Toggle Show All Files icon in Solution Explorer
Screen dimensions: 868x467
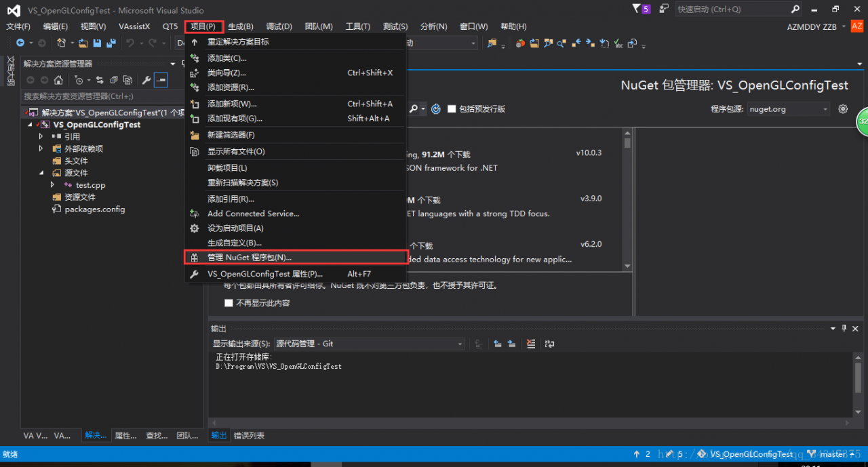click(x=127, y=80)
